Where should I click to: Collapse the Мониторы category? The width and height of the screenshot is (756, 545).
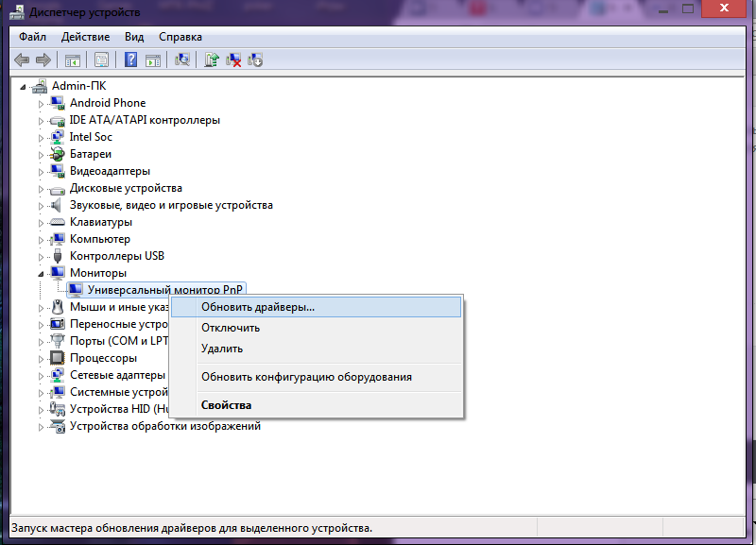coord(41,273)
